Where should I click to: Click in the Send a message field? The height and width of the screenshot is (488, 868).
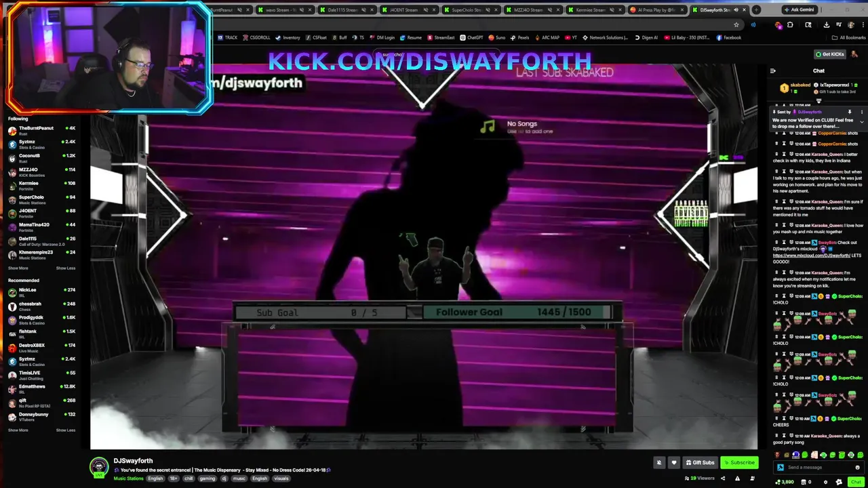tap(818, 467)
